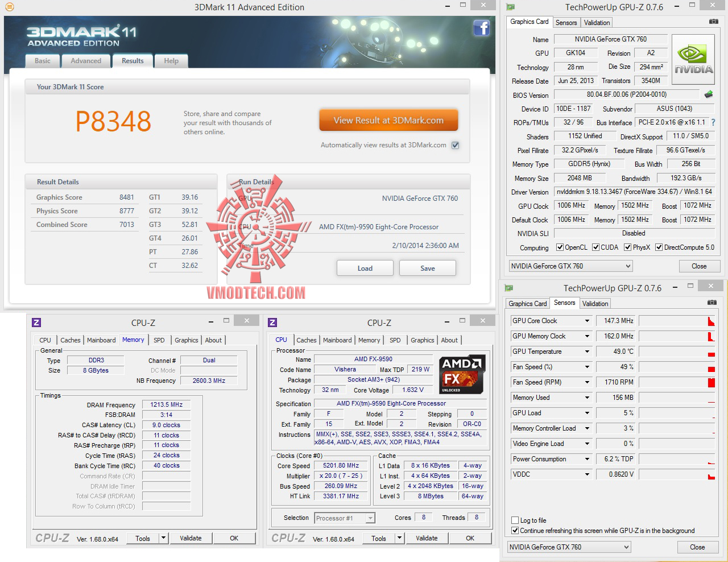
Task: Click the Load button in Run Details
Action: click(365, 268)
